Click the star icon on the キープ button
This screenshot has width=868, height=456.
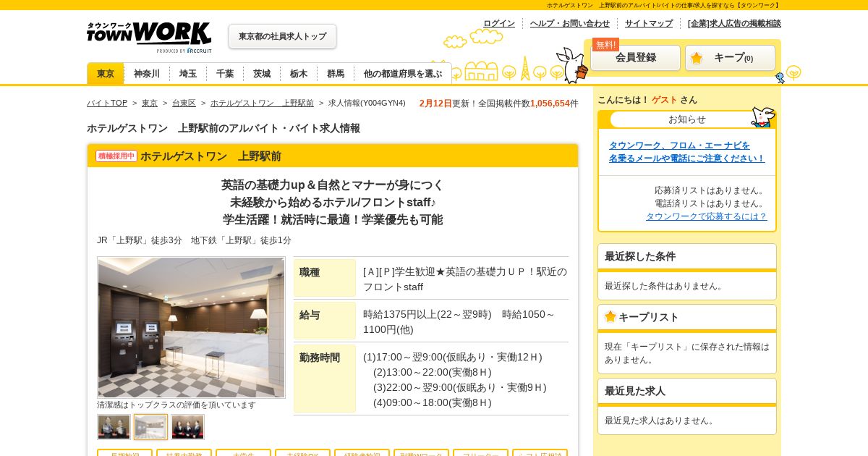(697, 58)
